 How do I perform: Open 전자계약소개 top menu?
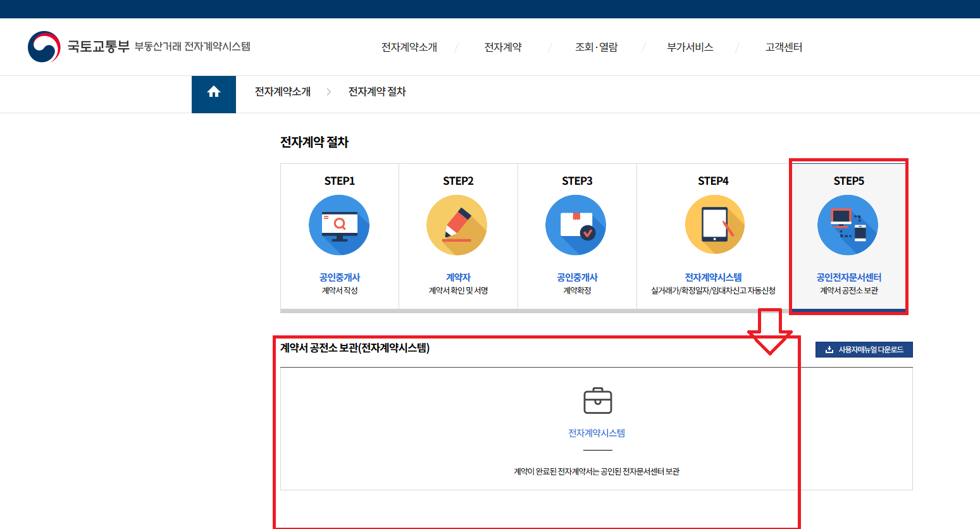(x=409, y=47)
